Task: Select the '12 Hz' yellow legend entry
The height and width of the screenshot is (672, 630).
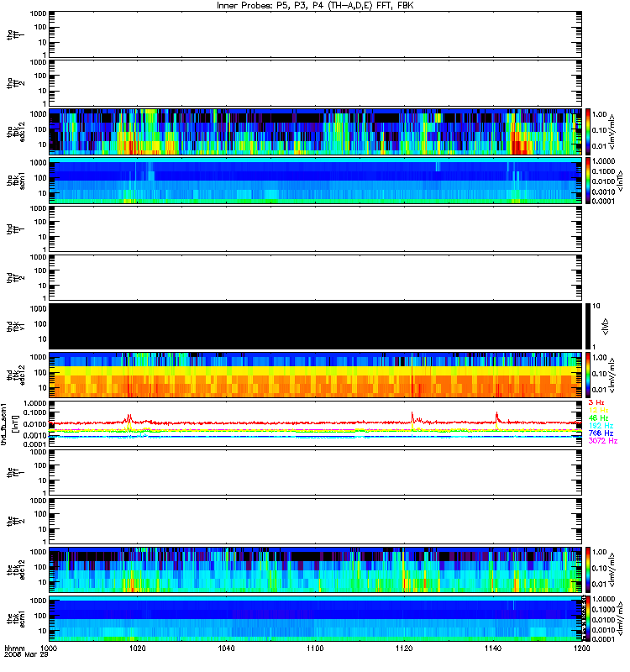Action: (x=598, y=411)
